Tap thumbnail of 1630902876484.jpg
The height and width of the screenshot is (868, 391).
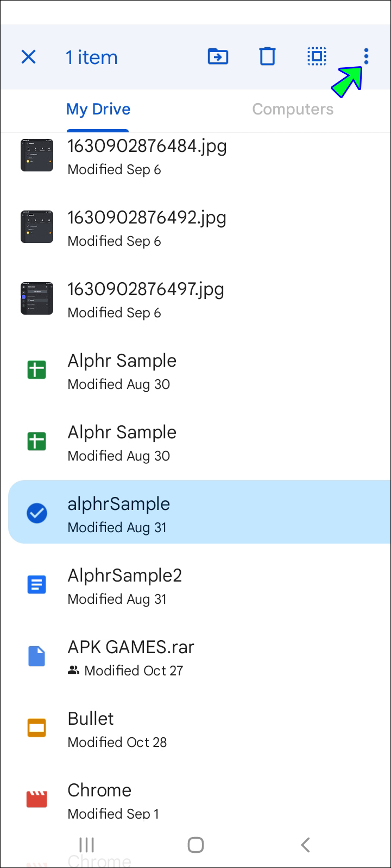click(37, 155)
